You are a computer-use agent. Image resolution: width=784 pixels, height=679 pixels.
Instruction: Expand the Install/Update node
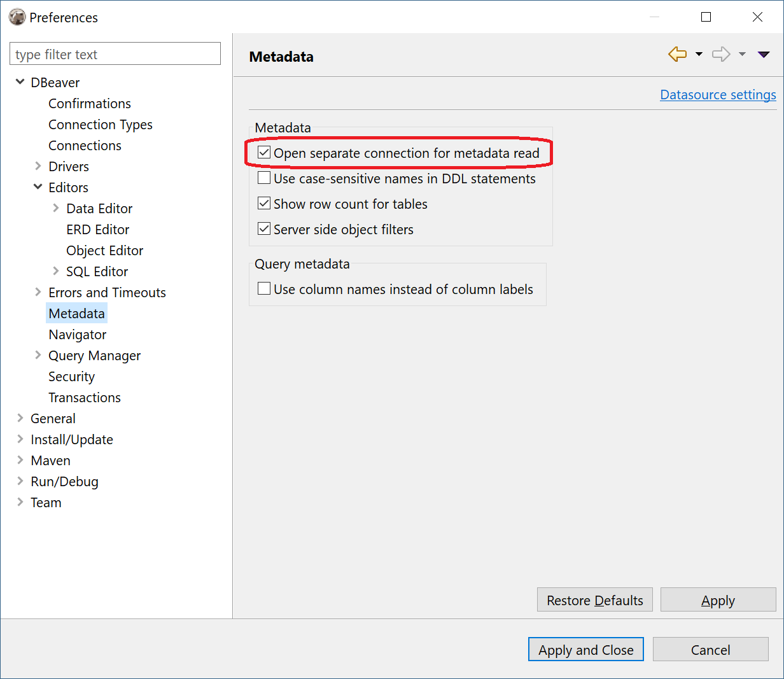20,439
